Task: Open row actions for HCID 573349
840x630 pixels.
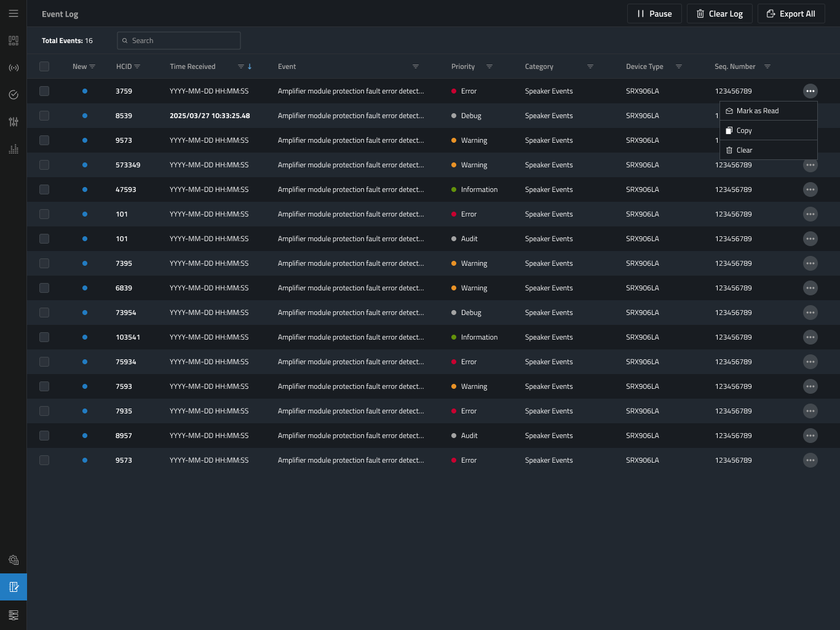Action: click(810, 165)
